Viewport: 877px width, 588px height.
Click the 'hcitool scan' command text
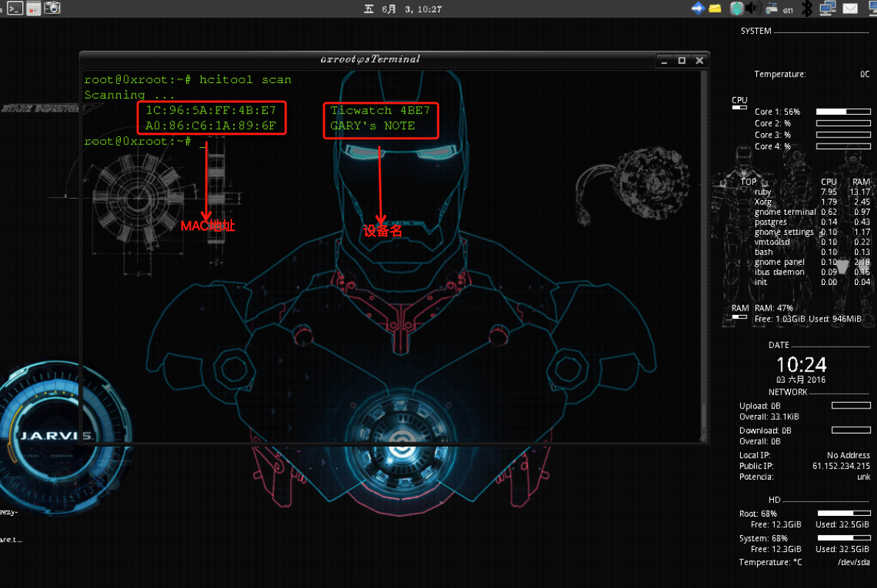click(x=245, y=79)
